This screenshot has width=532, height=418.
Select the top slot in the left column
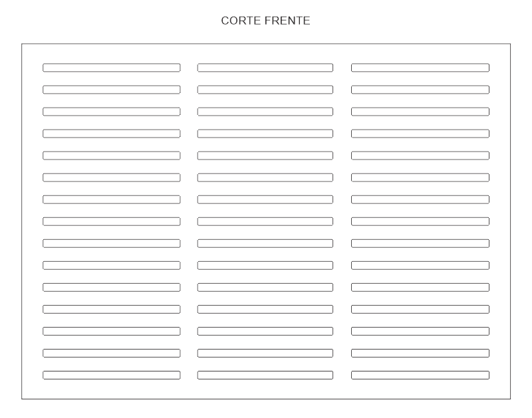click(111, 67)
